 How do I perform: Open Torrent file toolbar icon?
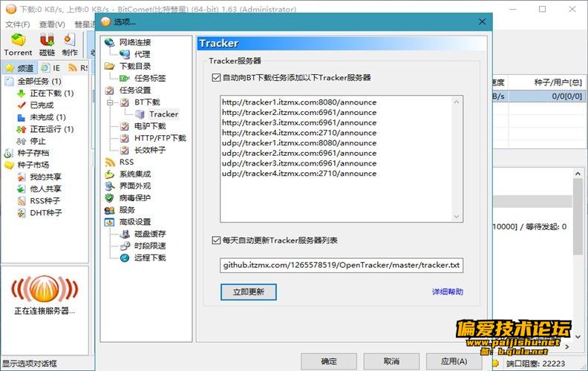click(18, 45)
